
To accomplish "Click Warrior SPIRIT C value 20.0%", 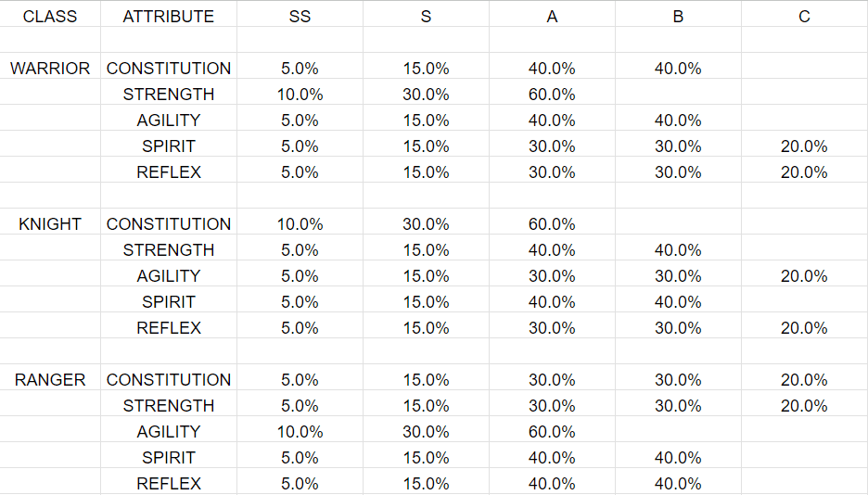I will click(804, 146).
